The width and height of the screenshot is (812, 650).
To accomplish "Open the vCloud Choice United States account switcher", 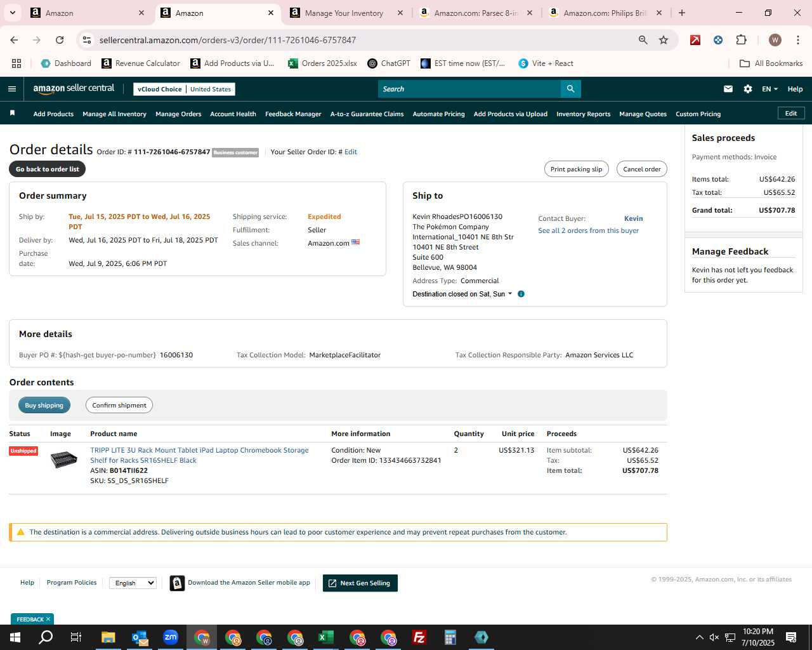I will coord(184,89).
